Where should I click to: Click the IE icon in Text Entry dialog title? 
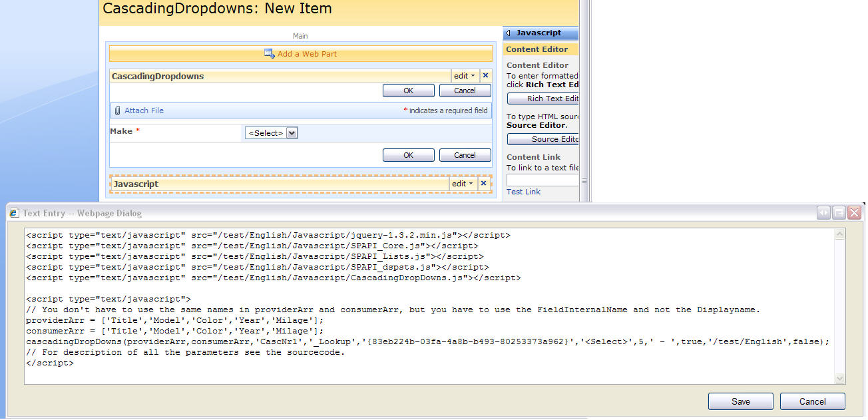(14, 213)
